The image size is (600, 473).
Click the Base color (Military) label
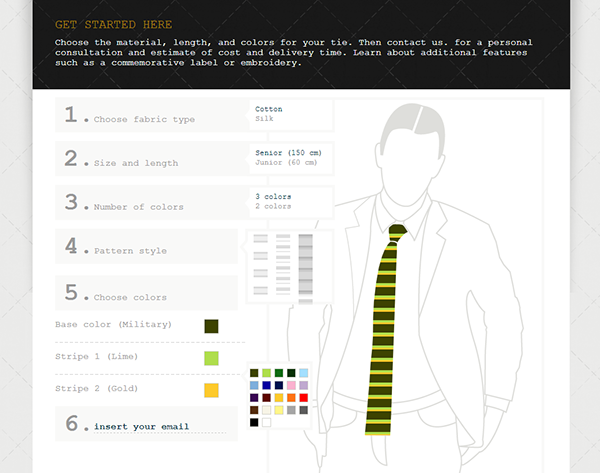pos(113,325)
